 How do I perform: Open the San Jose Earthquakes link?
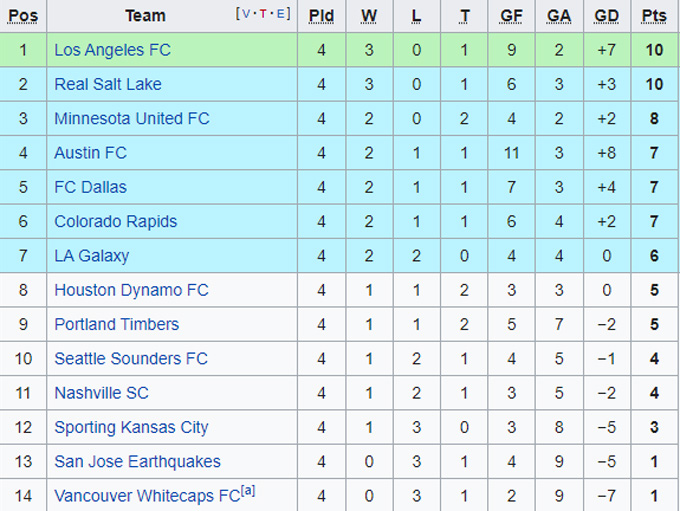coord(137,461)
